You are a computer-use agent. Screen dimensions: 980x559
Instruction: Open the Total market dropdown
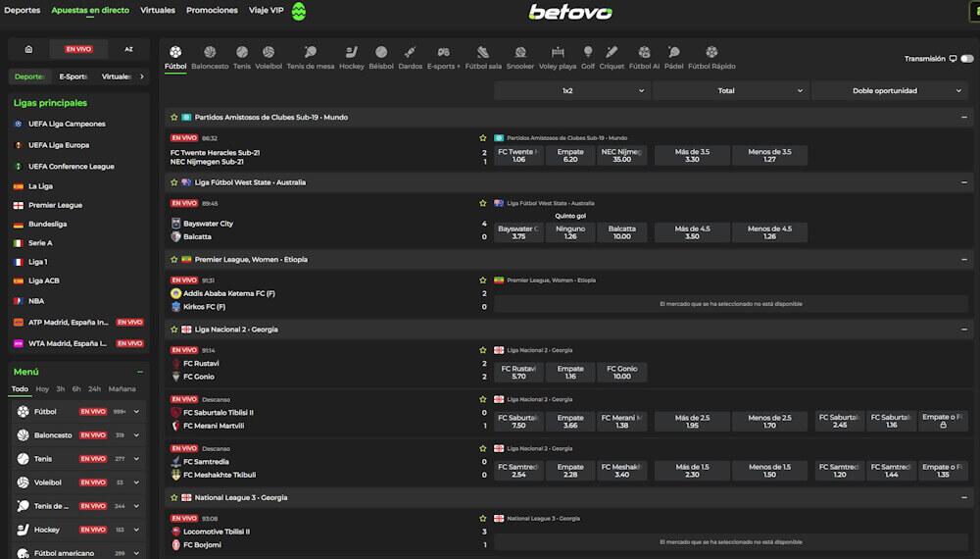[x=730, y=90]
